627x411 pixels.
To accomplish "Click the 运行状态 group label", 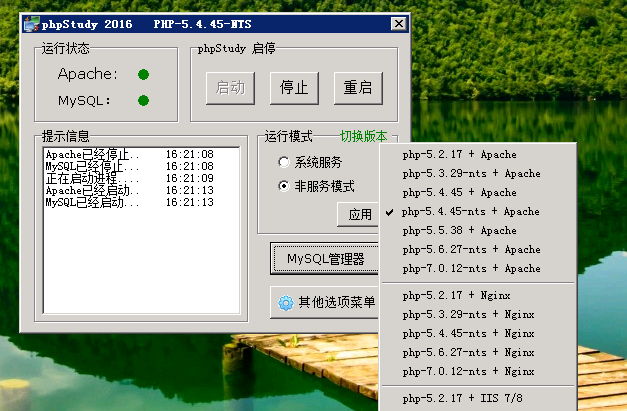I will click(66, 48).
